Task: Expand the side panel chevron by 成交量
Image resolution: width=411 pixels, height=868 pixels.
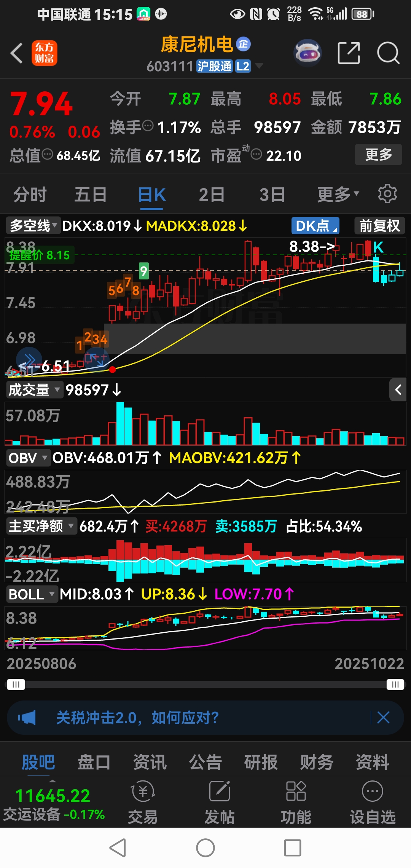Action: pyautogui.click(x=398, y=390)
